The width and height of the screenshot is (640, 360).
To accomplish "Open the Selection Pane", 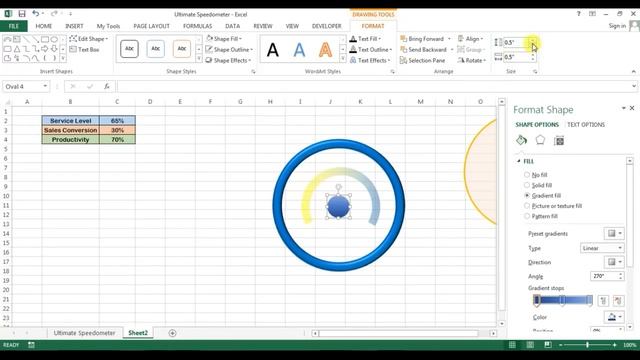I will coord(422,60).
